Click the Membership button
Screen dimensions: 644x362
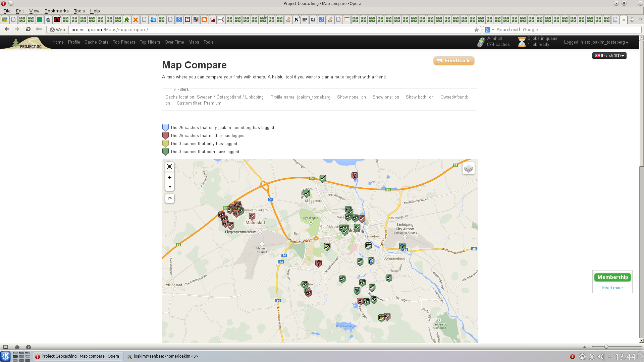[612, 277]
